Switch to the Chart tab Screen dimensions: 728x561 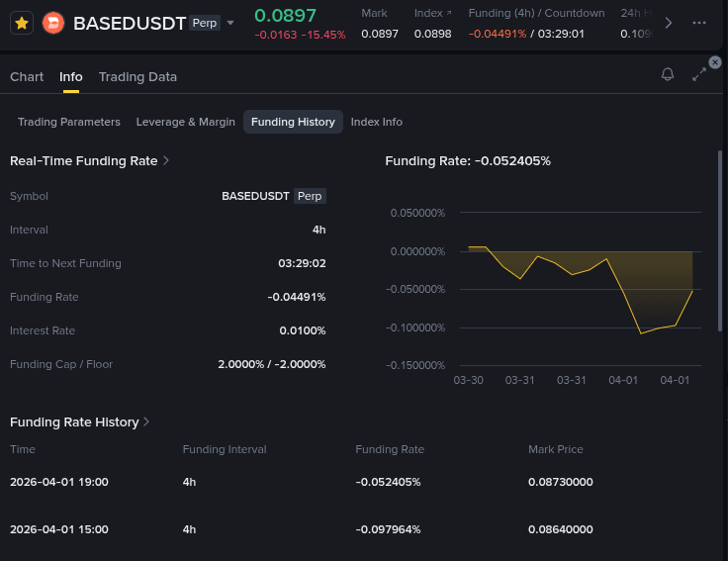[27, 77]
